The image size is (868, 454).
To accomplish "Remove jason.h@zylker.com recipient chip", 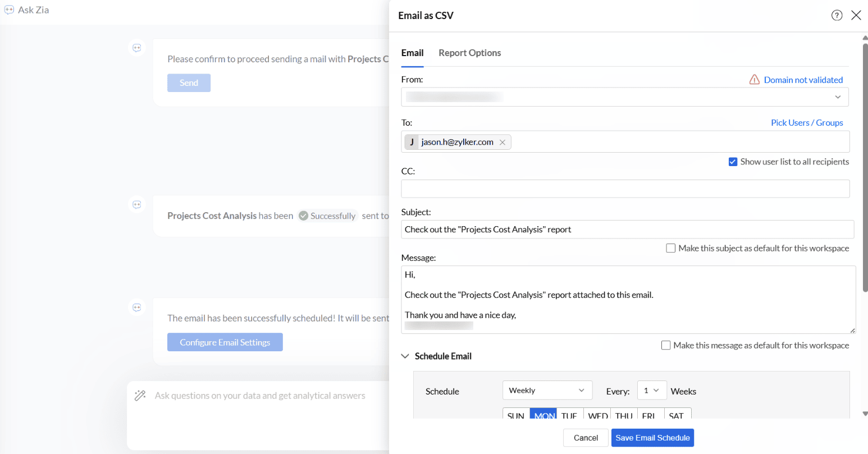I will click(x=502, y=143).
